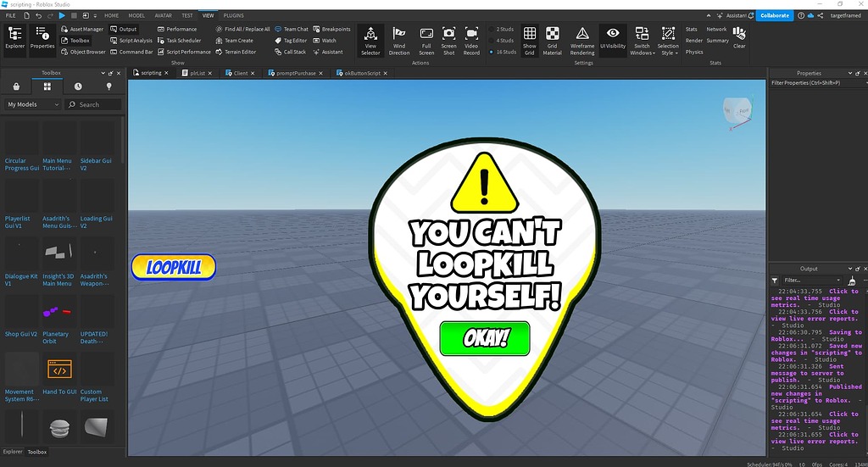Toggle the Toolbox window in ribbon
The image size is (868, 467).
click(75, 41)
